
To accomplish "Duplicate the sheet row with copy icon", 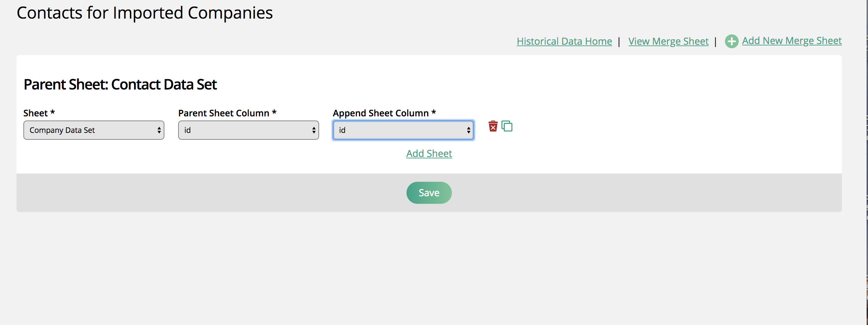I will click(x=507, y=126).
